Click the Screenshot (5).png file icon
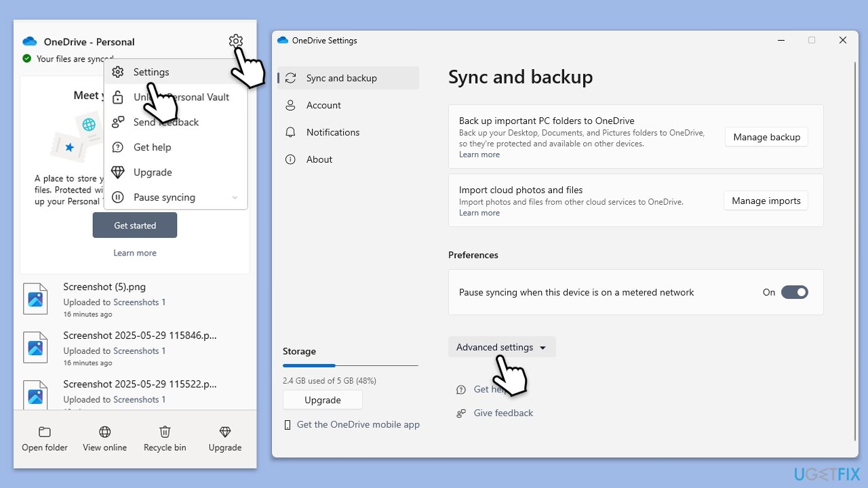The height and width of the screenshot is (488, 868). pos(35,299)
